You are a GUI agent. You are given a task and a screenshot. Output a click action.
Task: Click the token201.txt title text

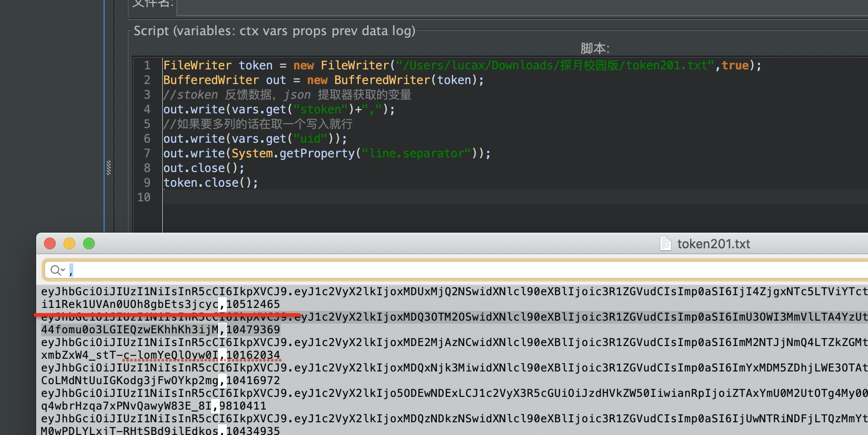tap(714, 244)
